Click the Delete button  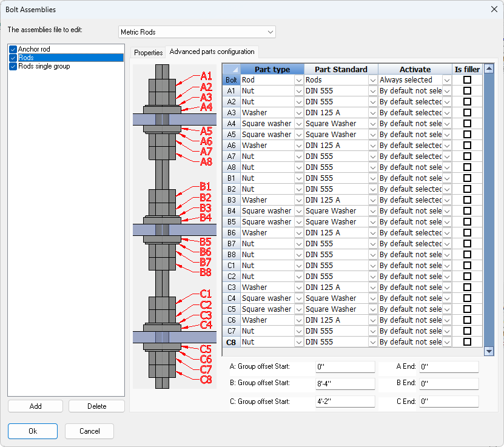(x=96, y=406)
